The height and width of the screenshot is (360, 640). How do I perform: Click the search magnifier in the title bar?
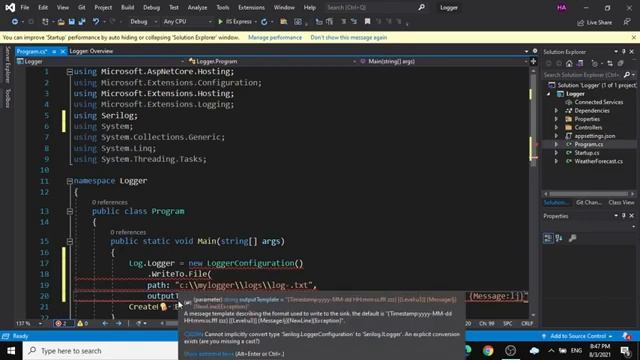(421, 7)
